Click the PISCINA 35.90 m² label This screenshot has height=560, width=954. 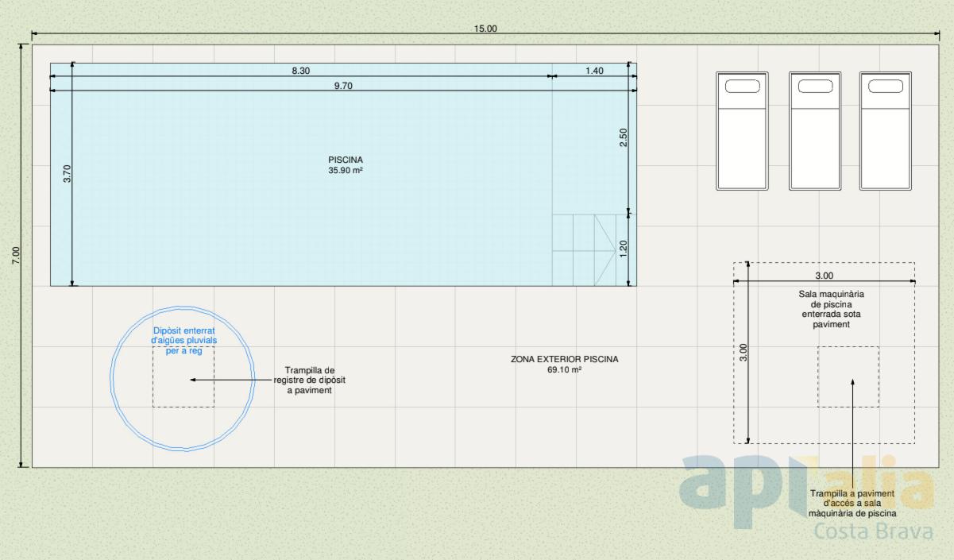click(346, 165)
